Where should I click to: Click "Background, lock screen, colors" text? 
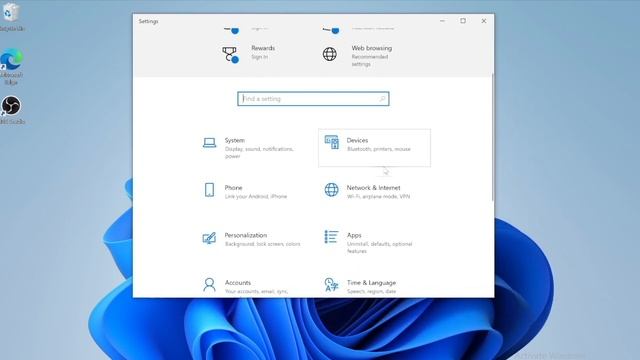tap(262, 244)
